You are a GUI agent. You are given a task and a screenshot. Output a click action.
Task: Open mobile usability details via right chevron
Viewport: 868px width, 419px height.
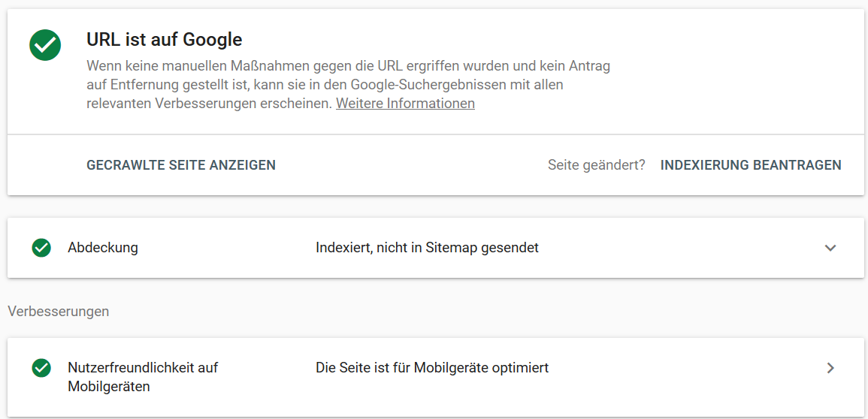[x=830, y=368]
